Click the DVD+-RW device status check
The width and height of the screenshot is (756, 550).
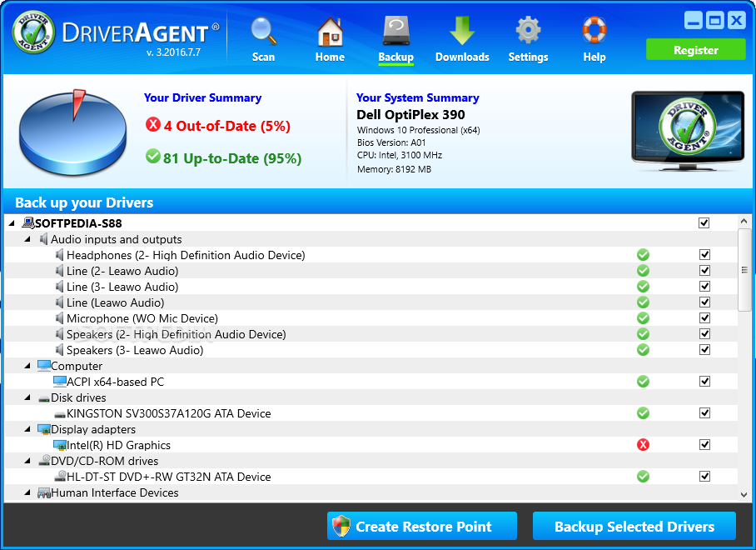pyautogui.click(x=643, y=477)
